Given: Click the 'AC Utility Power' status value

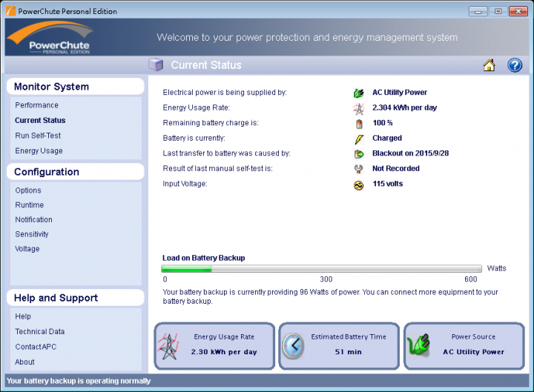Looking at the screenshot, I should click(400, 93).
